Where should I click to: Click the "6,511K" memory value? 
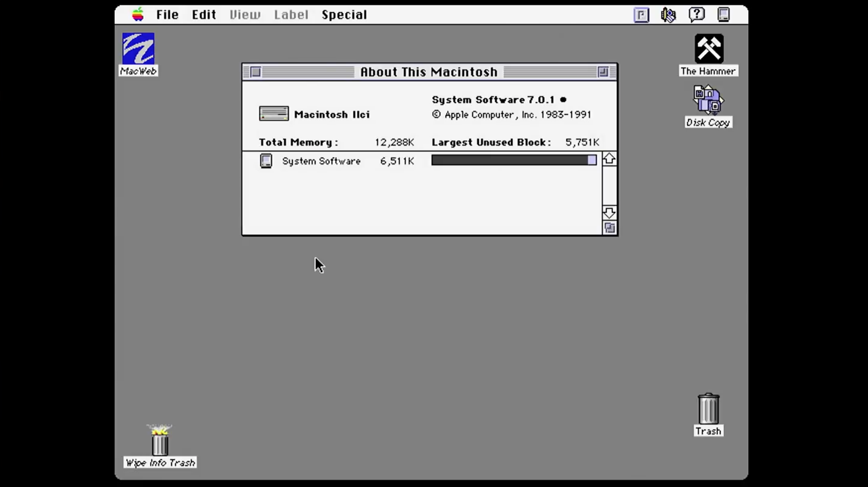pyautogui.click(x=397, y=161)
